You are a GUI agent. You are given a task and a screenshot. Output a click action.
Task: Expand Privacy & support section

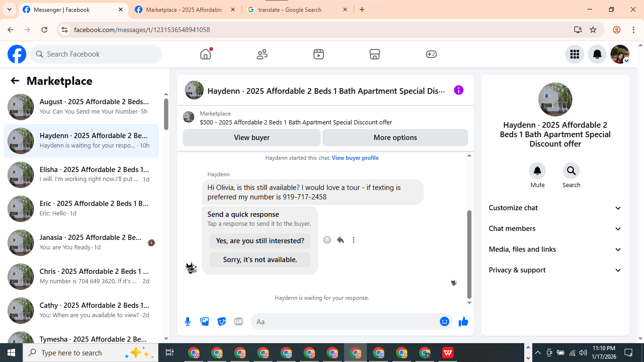(x=555, y=270)
